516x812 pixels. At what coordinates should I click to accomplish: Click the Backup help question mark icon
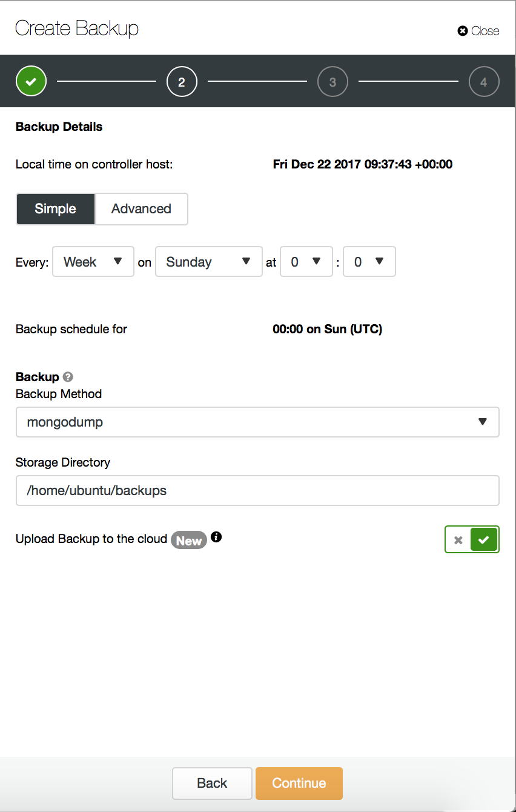coord(68,376)
